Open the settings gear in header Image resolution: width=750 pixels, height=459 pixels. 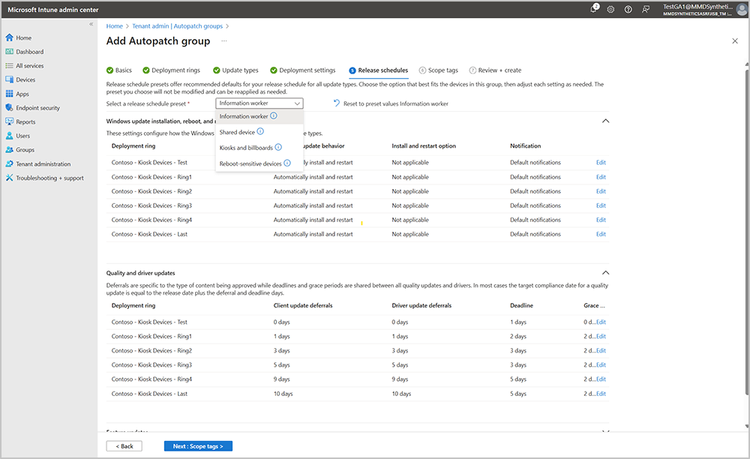click(611, 9)
